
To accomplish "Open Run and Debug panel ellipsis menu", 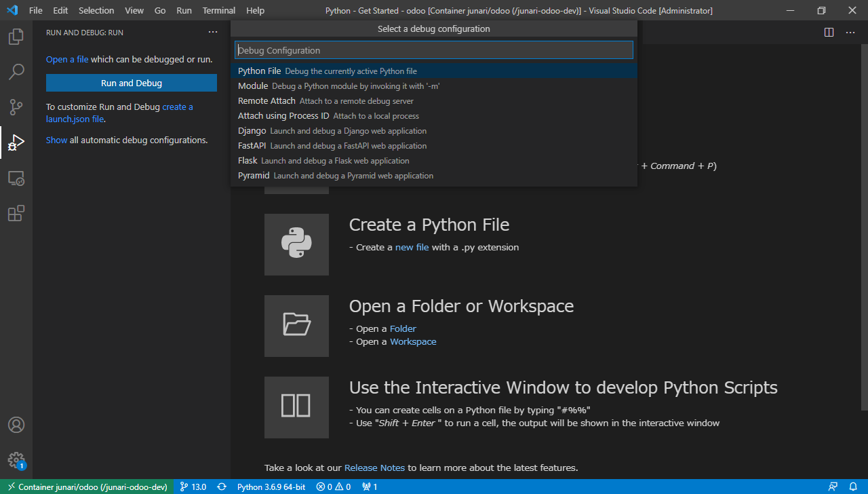I will coord(213,32).
